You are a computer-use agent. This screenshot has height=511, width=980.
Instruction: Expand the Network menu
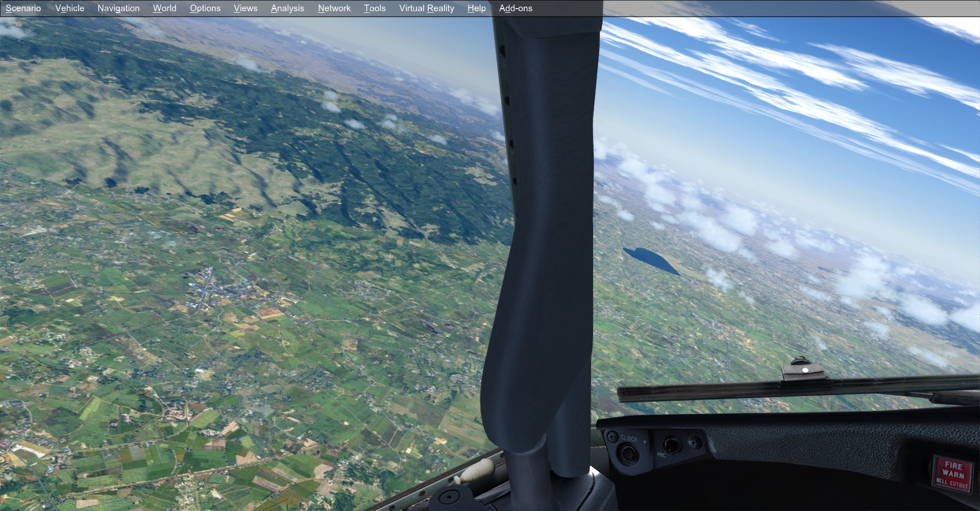(x=334, y=8)
